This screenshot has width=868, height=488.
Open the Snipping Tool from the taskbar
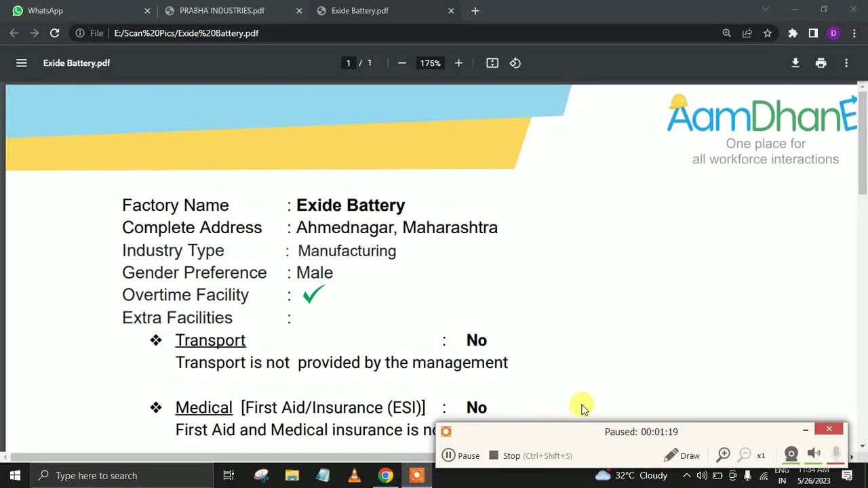click(261, 475)
